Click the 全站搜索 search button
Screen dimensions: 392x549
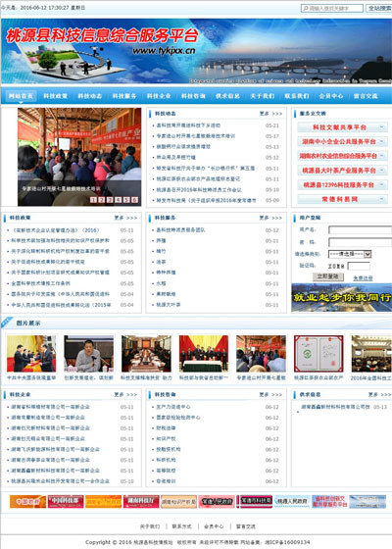coord(379,8)
